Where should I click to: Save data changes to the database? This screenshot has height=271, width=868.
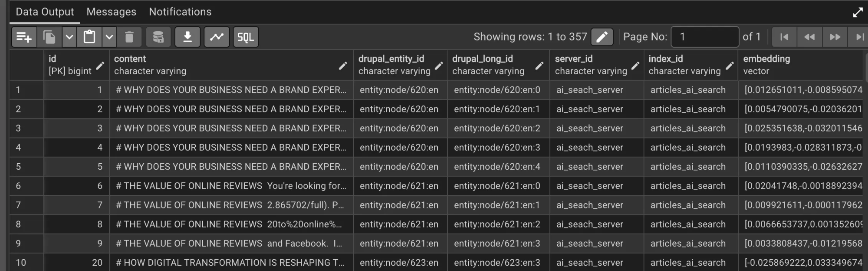coord(158,37)
